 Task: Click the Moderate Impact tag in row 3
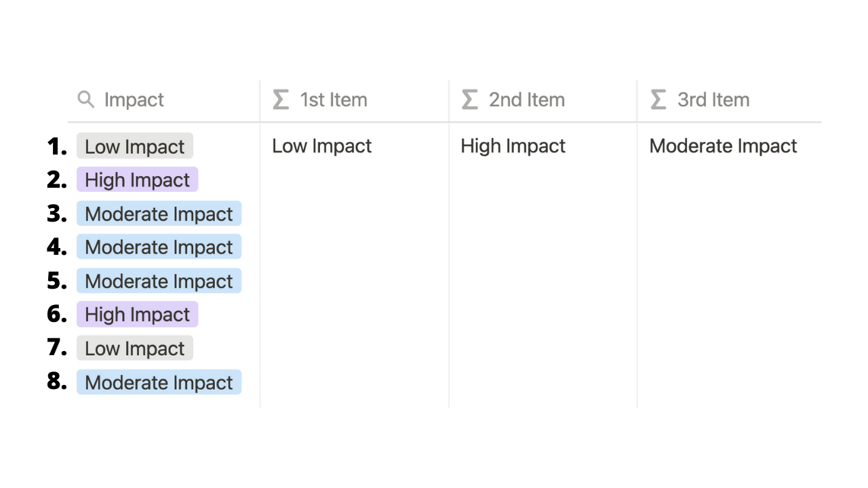point(159,214)
